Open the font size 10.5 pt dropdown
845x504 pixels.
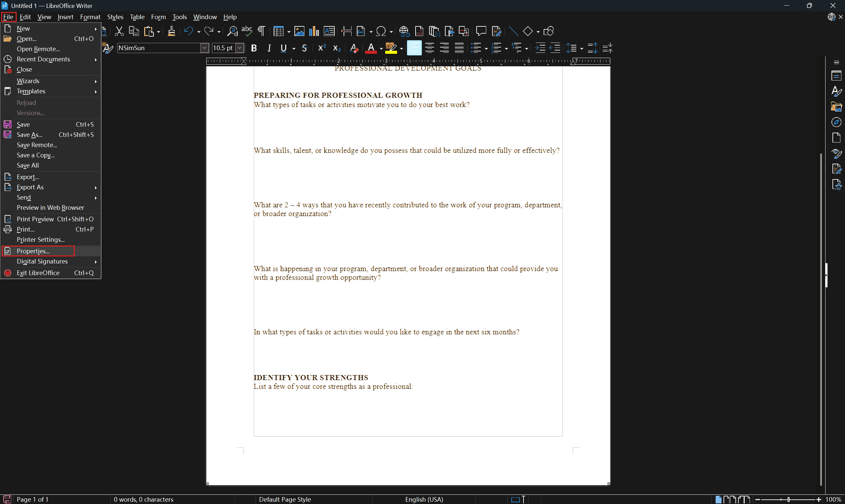click(240, 48)
